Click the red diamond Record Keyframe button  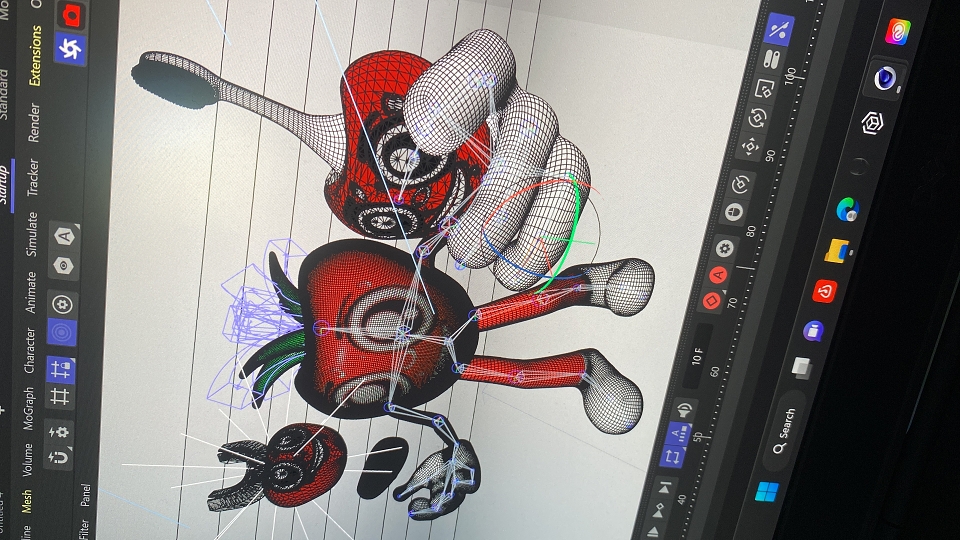[x=711, y=301]
